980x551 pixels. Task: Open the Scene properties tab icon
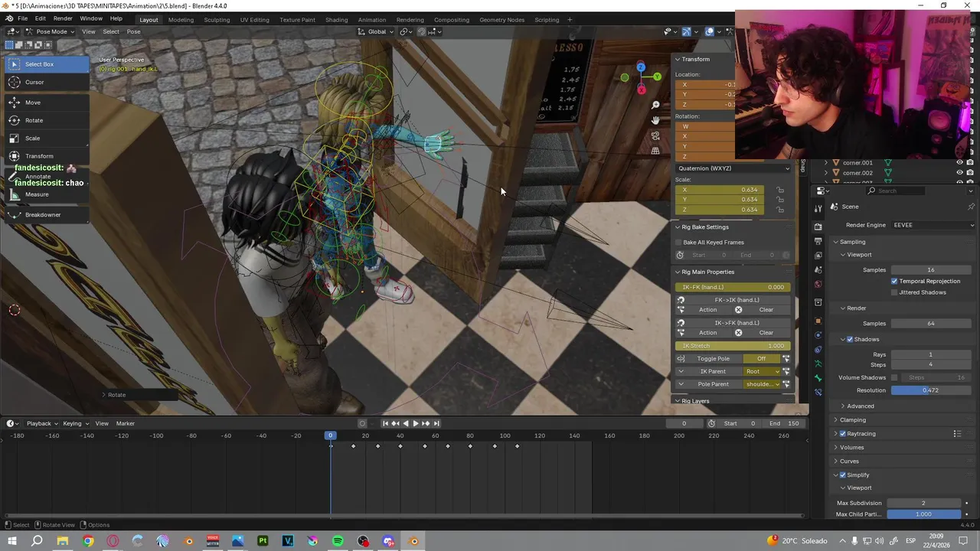pos(818,270)
